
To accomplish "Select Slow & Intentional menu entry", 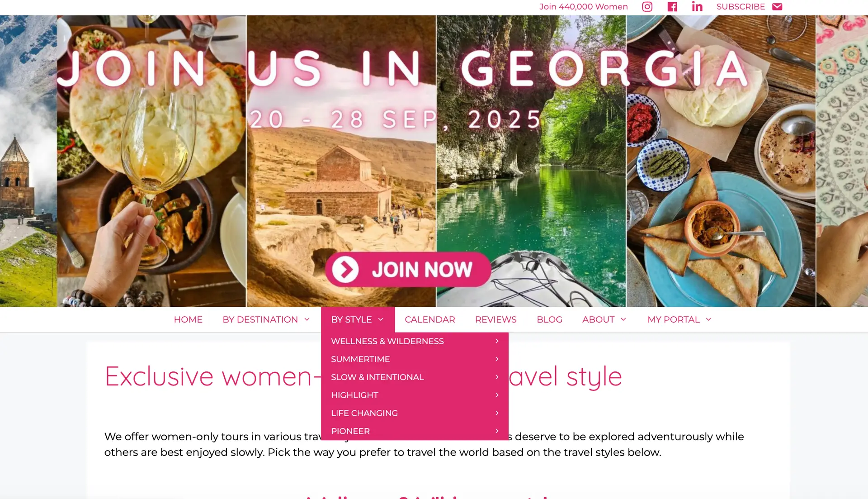I will (415, 377).
